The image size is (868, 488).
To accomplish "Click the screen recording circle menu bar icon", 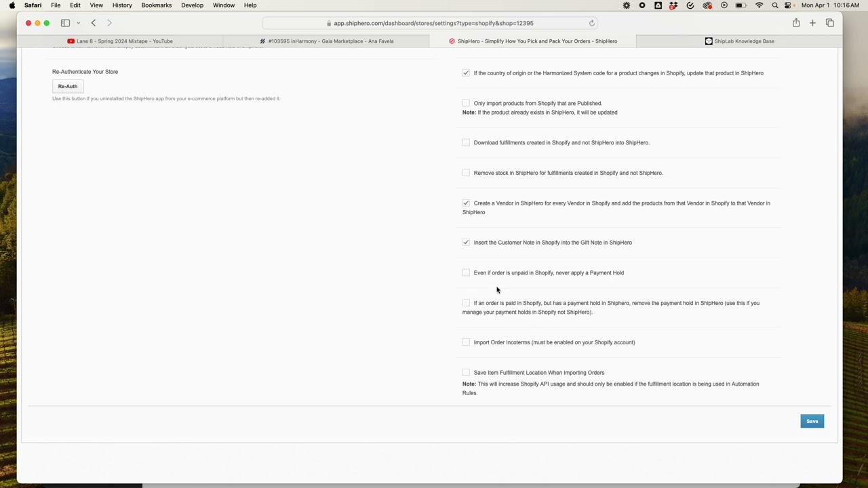I will [x=642, y=5].
